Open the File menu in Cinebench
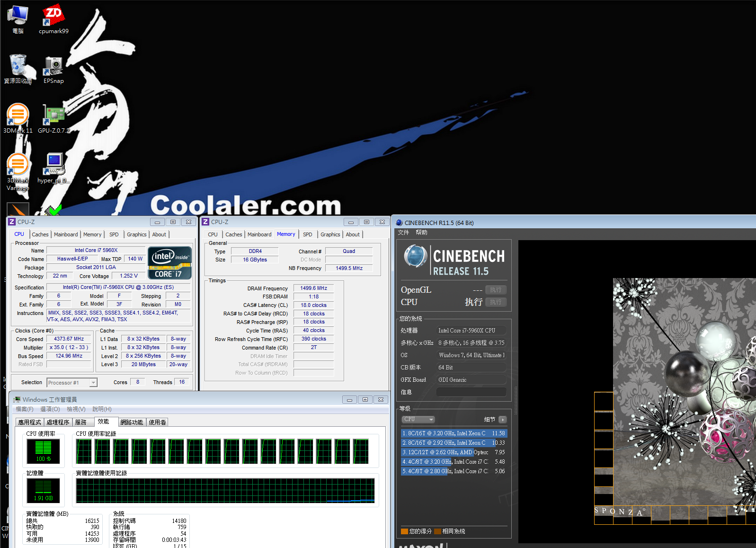 pyautogui.click(x=404, y=233)
